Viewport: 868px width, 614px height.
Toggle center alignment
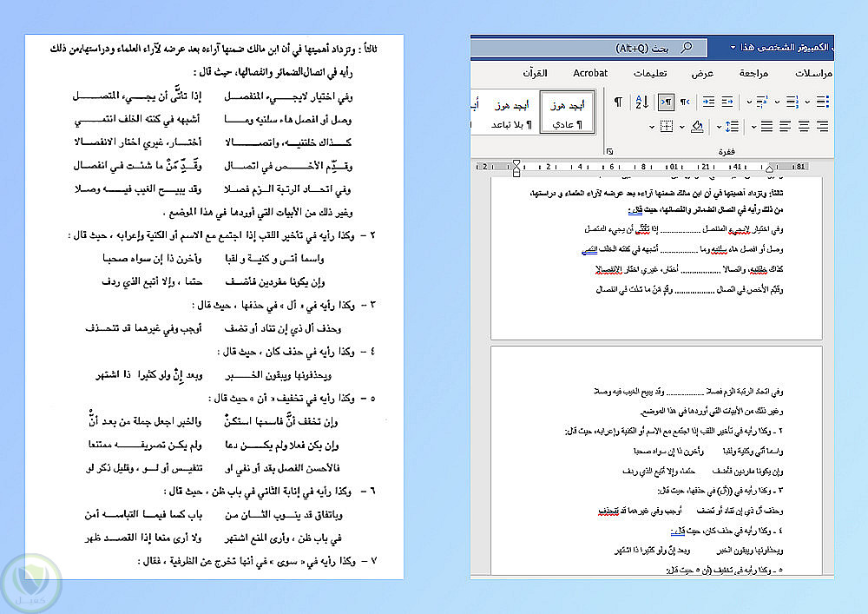804,128
